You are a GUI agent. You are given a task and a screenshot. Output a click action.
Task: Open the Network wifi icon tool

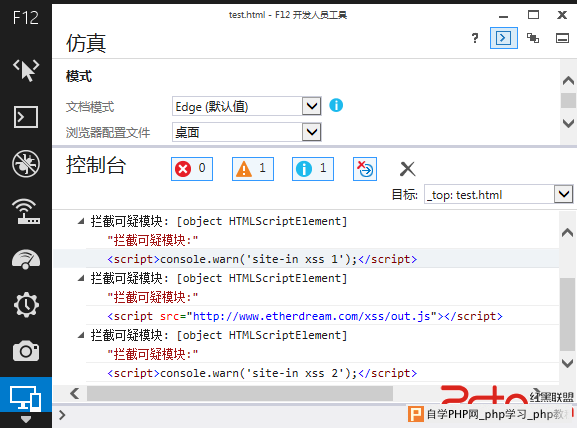coord(26,211)
